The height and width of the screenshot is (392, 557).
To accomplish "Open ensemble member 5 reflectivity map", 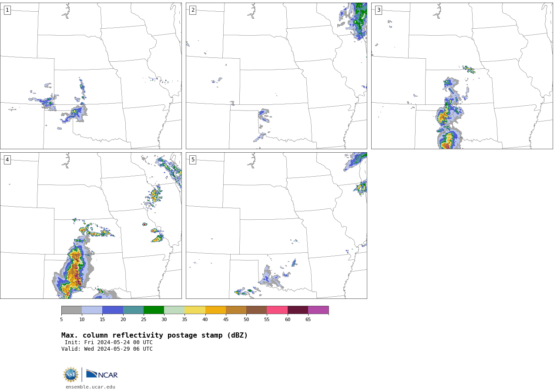I will [276, 225].
